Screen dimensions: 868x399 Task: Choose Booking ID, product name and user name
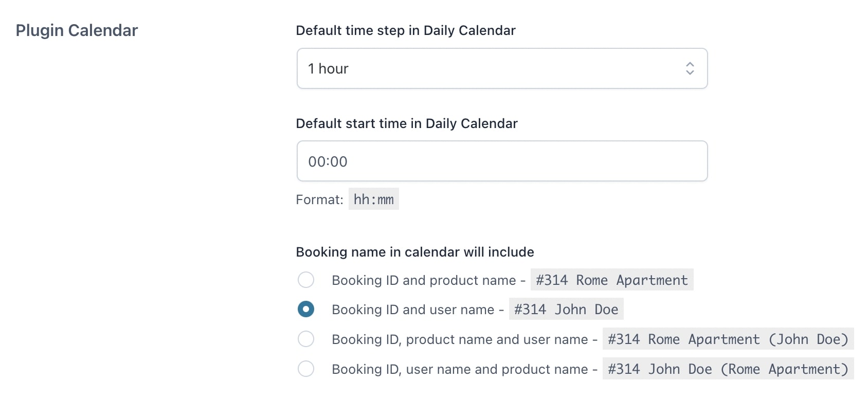306,339
